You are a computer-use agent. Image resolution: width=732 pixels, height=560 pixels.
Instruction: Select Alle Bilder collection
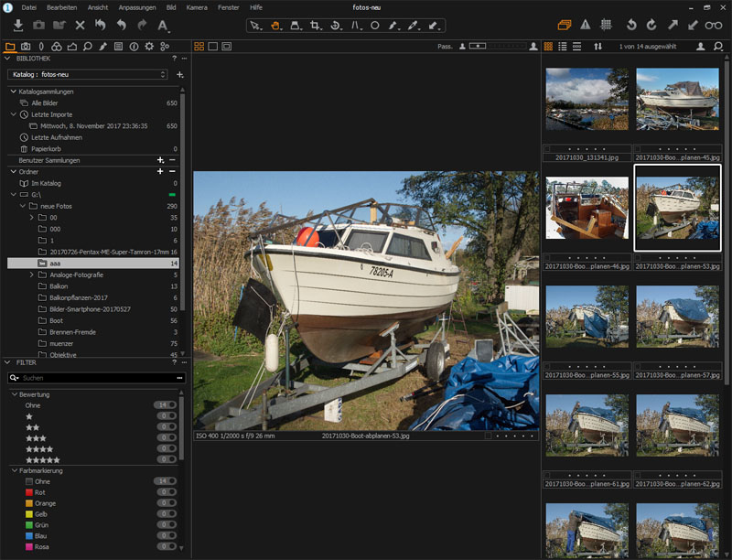44,102
